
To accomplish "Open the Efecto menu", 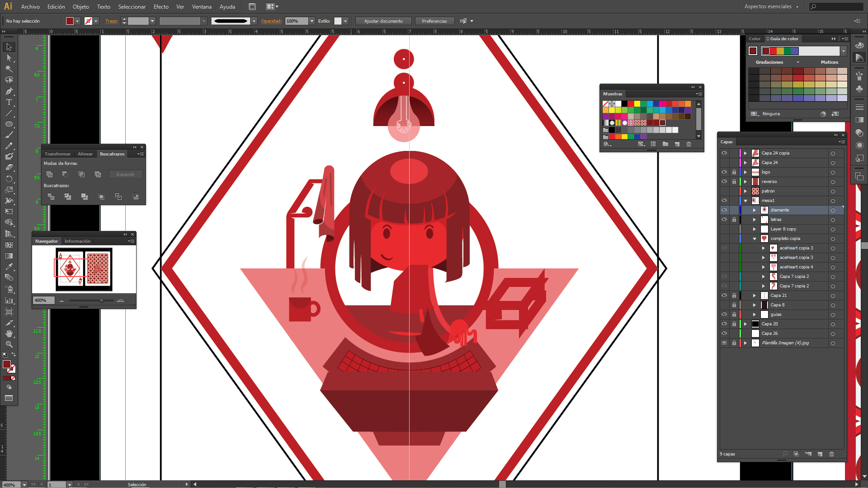I will (x=161, y=7).
